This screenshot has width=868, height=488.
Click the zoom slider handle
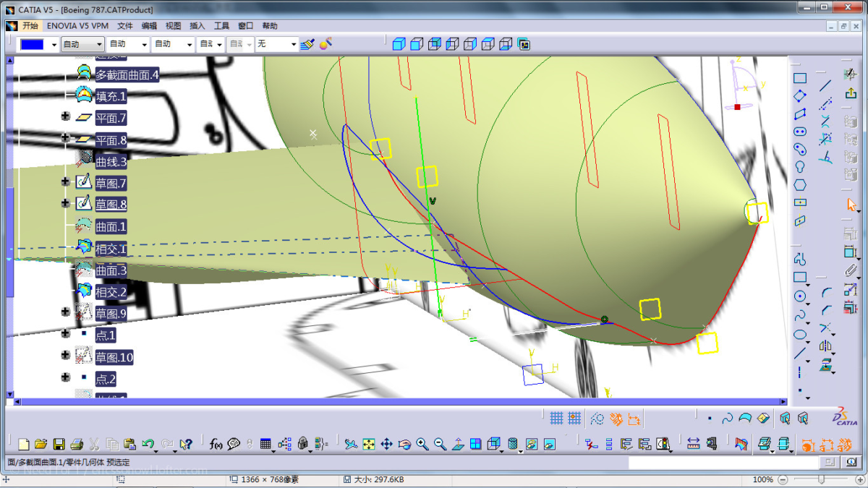click(822, 479)
